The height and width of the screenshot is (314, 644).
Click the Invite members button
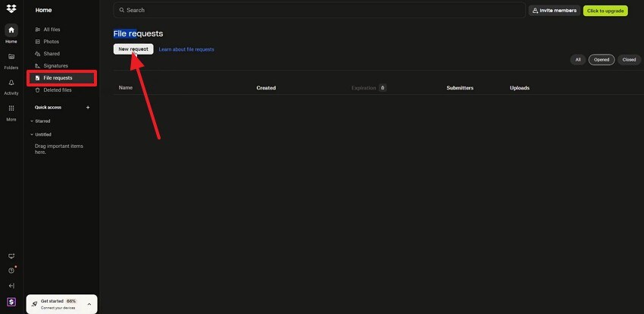coord(554,11)
